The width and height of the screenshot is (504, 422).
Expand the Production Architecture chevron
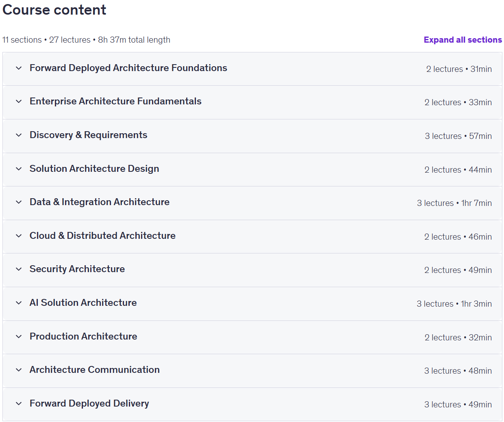19,337
